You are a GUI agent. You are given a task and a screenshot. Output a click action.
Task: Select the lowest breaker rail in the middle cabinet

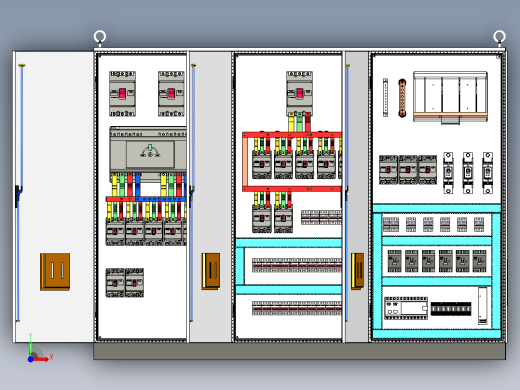297,308
